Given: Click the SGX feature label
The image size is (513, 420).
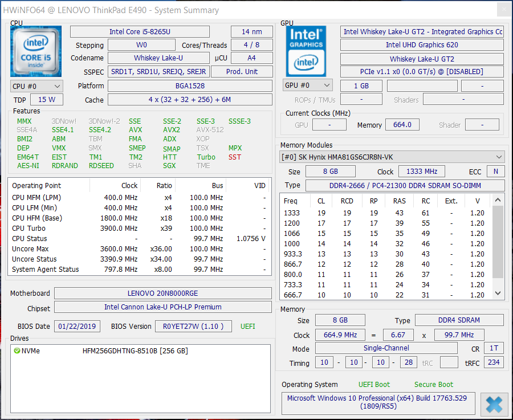Looking at the screenshot, I should 169,165.
